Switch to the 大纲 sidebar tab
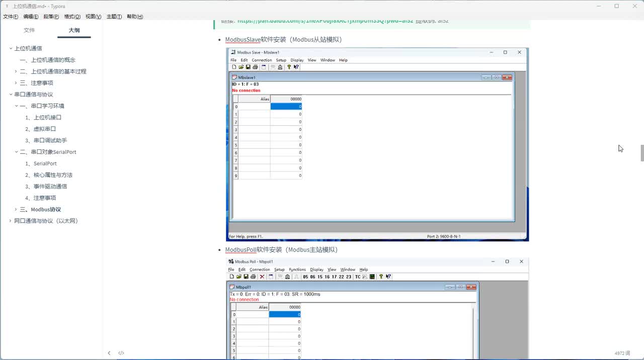 pyautogui.click(x=74, y=30)
